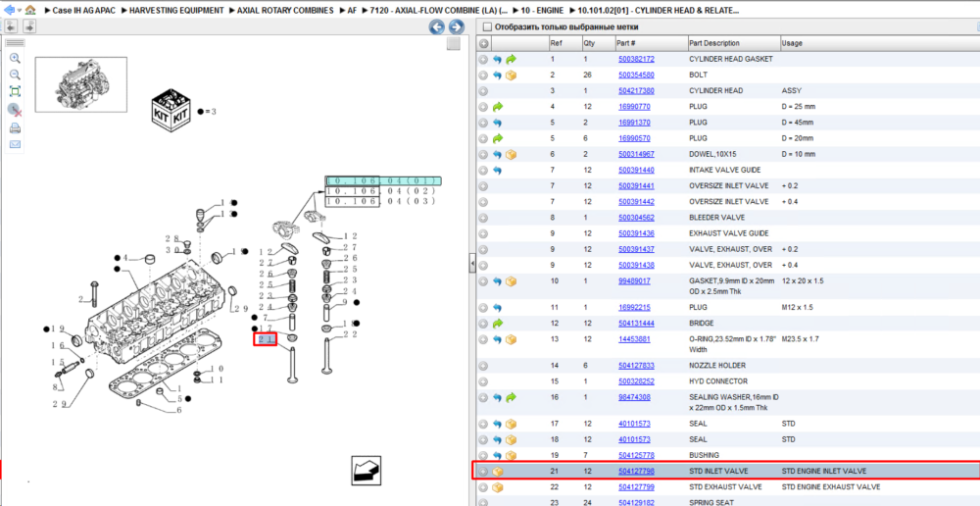Zoom out of the diagram
Screen dimensions: 980x506
(15, 76)
